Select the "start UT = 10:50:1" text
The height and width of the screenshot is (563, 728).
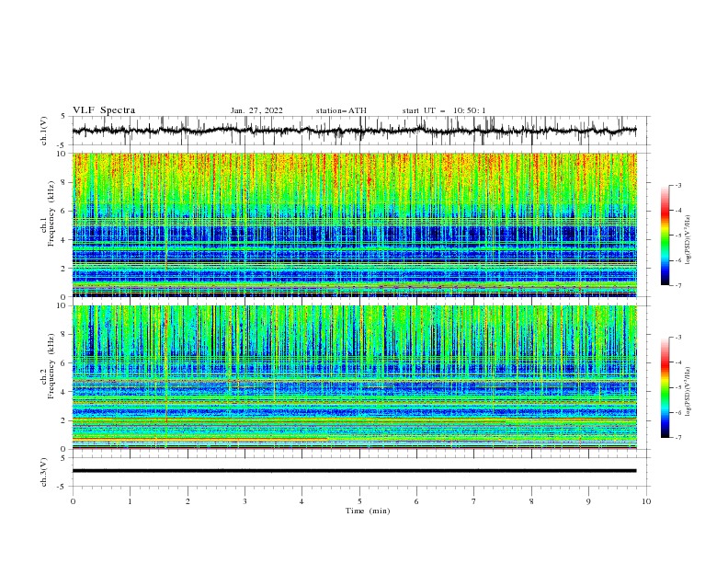click(x=444, y=110)
